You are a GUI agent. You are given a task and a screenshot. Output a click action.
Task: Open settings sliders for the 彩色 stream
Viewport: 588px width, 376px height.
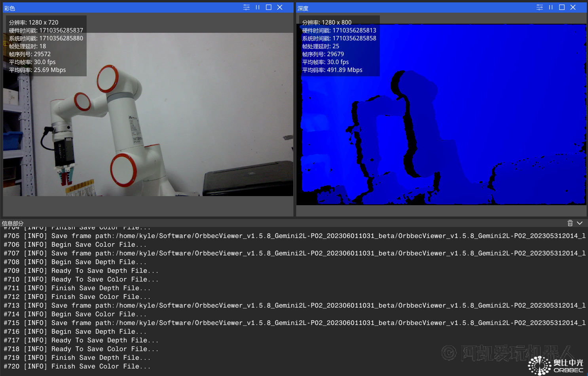[x=247, y=8]
